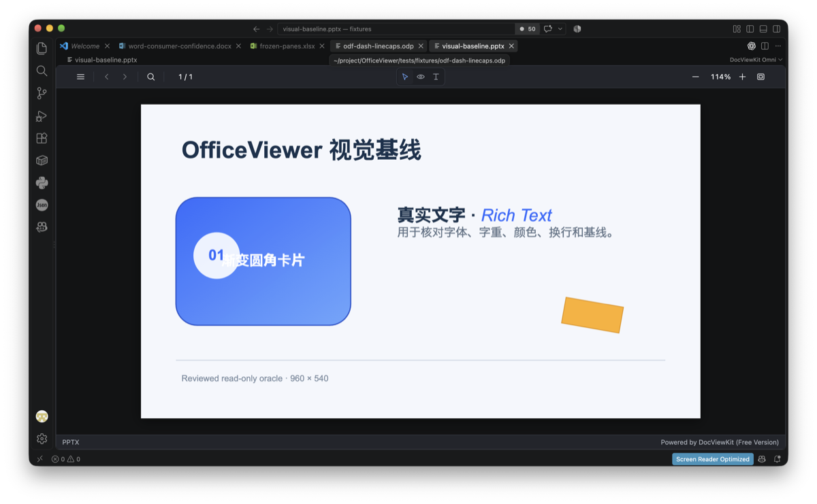Viewport: 817px width, 504px height.
Task: Click the half-circle icon beside command center
Action: coord(577,29)
